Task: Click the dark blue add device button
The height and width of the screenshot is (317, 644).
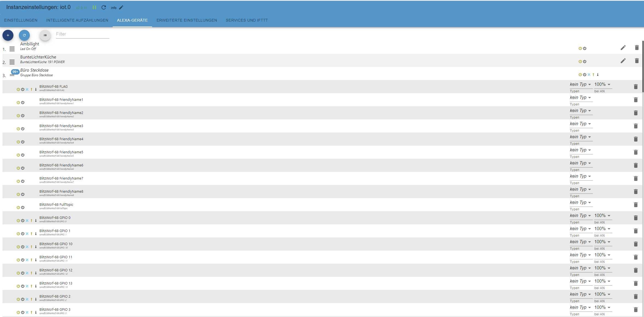Action: 8,35
